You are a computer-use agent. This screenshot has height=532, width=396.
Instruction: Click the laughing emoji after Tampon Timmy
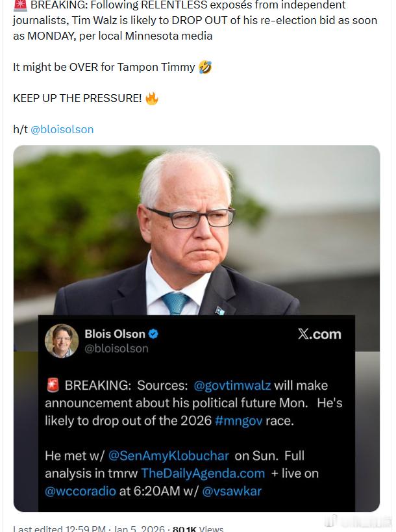tap(205, 67)
